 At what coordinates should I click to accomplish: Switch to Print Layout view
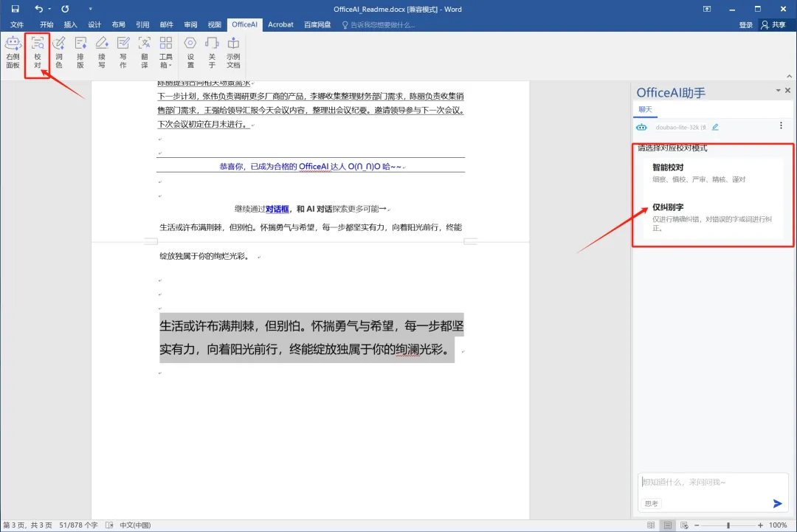point(668,525)
